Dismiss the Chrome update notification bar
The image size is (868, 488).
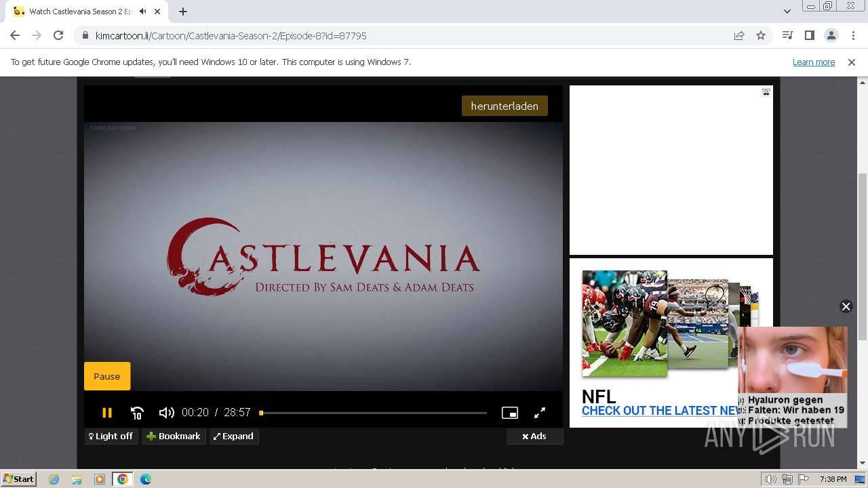pos(852,62)
